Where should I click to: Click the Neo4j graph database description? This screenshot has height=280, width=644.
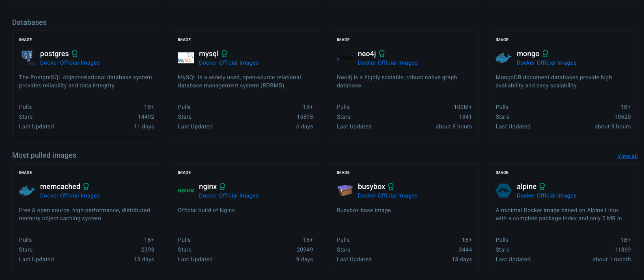tap(397, 81)
